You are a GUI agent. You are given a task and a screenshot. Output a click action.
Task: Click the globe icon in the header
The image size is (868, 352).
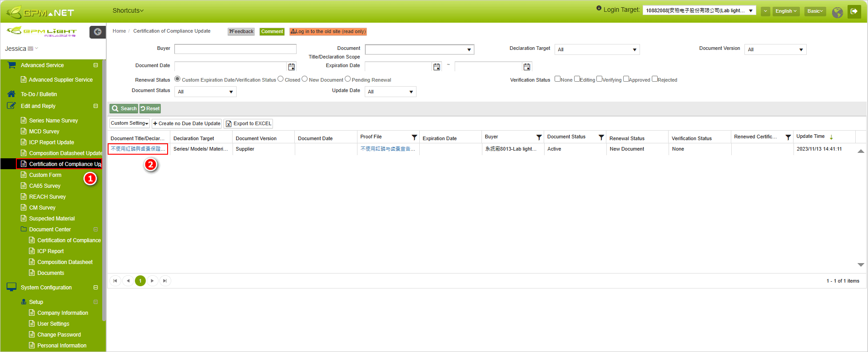pos(838,12)
